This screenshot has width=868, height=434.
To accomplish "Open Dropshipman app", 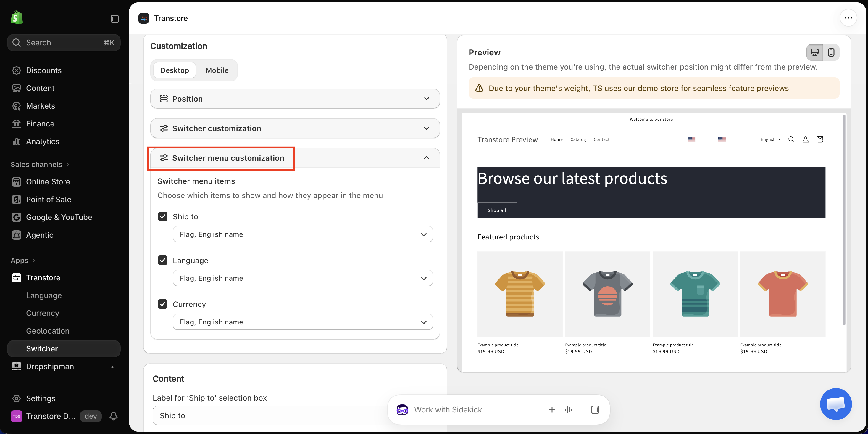I will click(x=64, y=366).
